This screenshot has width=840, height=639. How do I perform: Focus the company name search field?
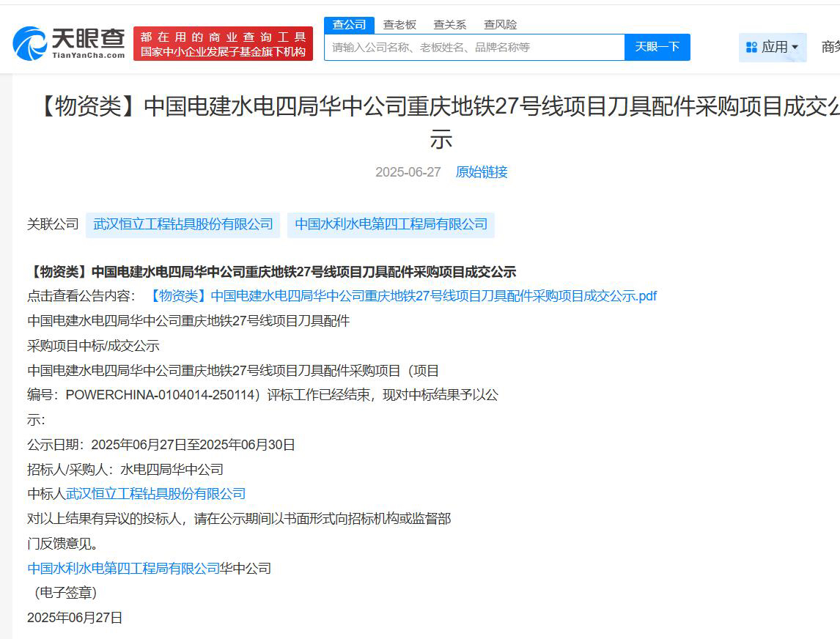475,47
